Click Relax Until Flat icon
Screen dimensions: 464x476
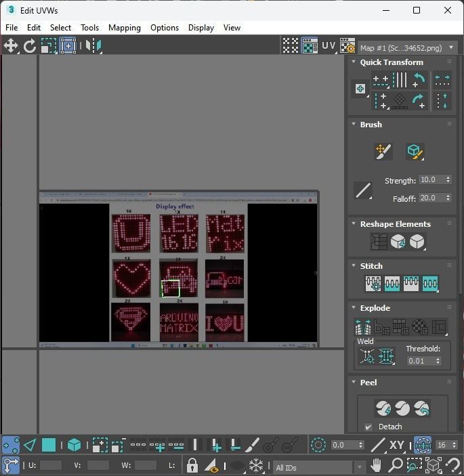pos(398,242)
